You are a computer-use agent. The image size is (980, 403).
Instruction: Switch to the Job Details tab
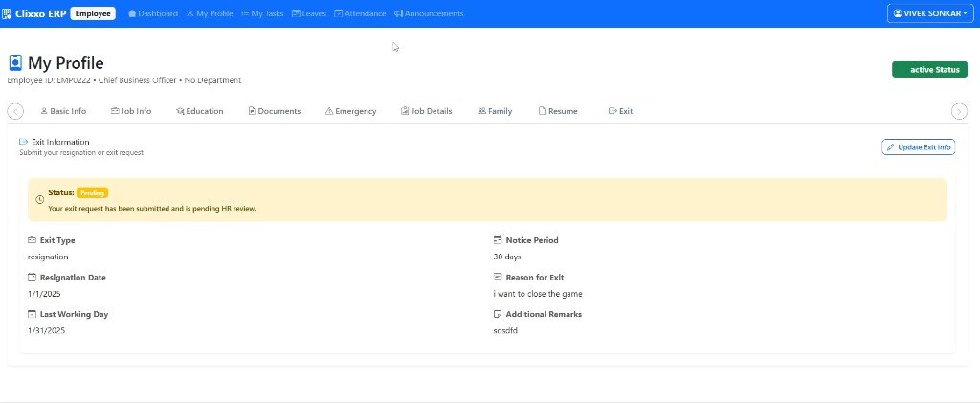(x=426, y=111)
